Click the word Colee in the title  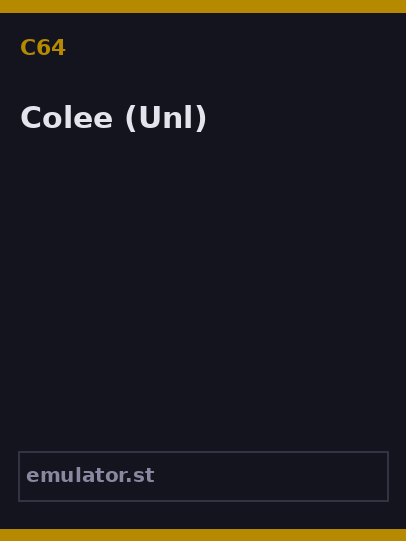pos(67,118)
